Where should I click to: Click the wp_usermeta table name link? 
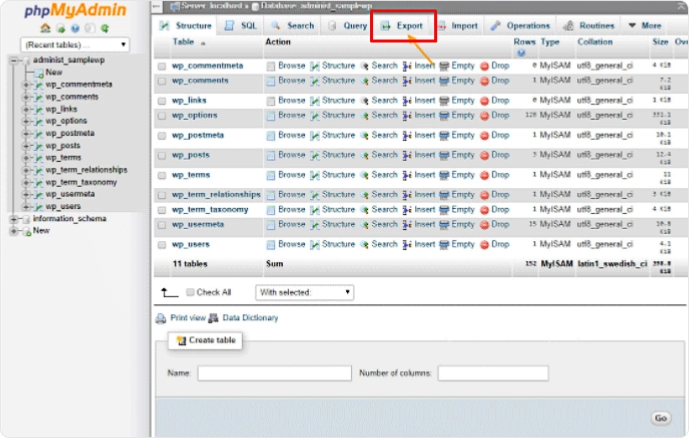tap(198, 224)
